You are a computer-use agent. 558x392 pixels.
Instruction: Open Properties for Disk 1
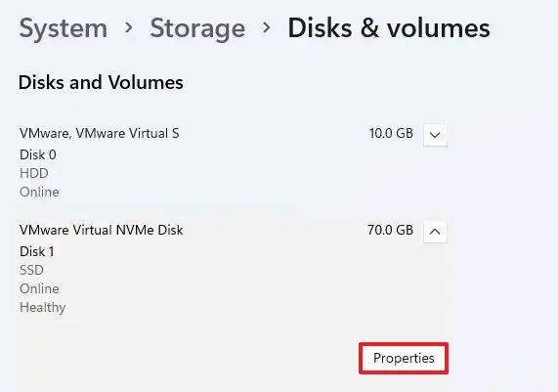click(404, 358)
